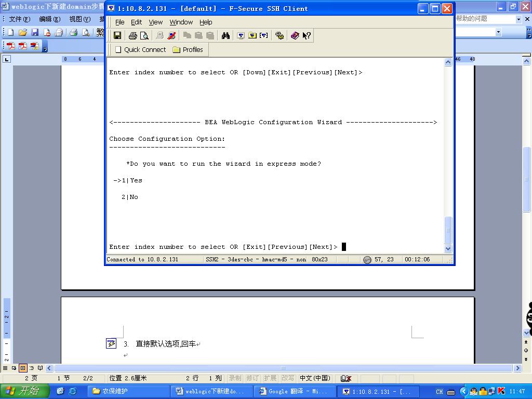Open PDF toolbar options dropdown in Word
The height and width of the screenshot is (399, 532).
(x=45, y=47)
